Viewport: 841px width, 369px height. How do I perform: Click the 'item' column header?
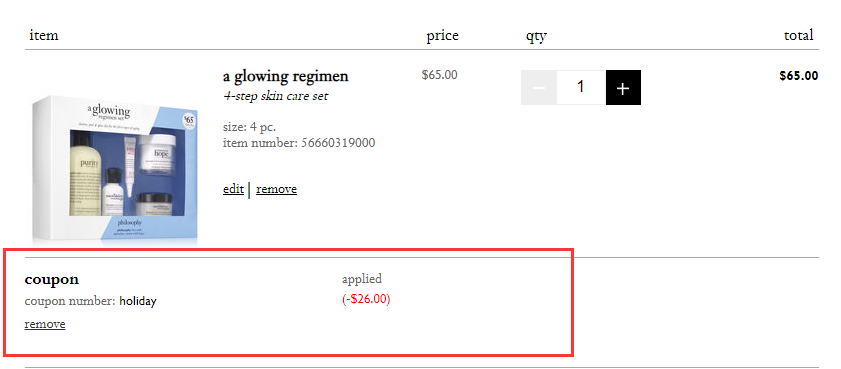click(44, 35)
